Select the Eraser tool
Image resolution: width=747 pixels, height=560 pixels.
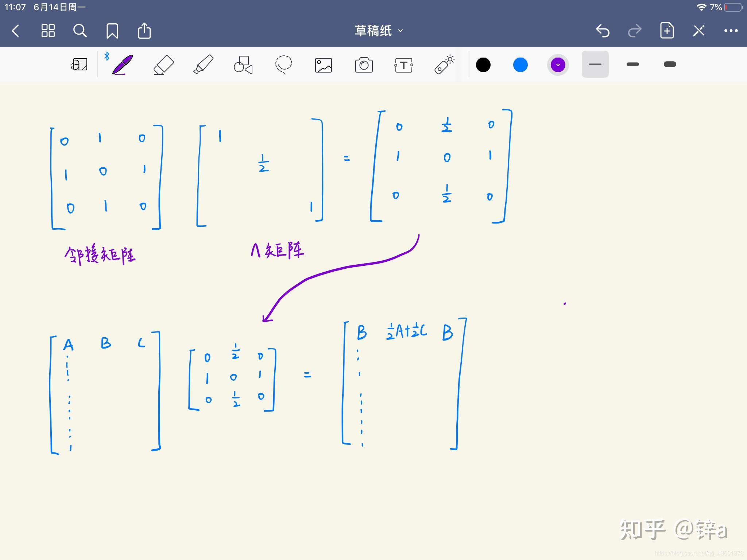(163, 65)
